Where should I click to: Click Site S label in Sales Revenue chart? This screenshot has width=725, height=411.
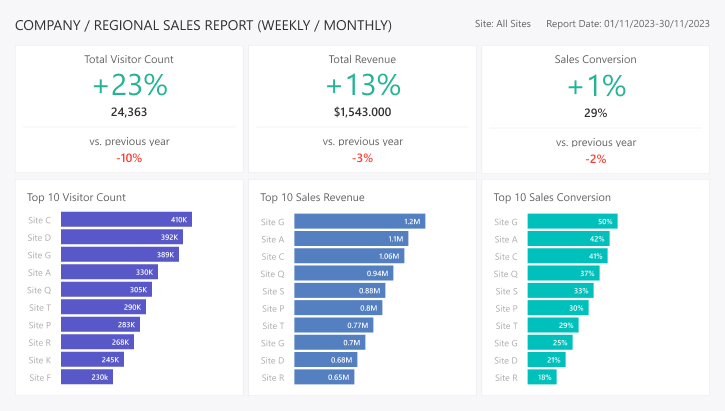(x=273, y=291)
